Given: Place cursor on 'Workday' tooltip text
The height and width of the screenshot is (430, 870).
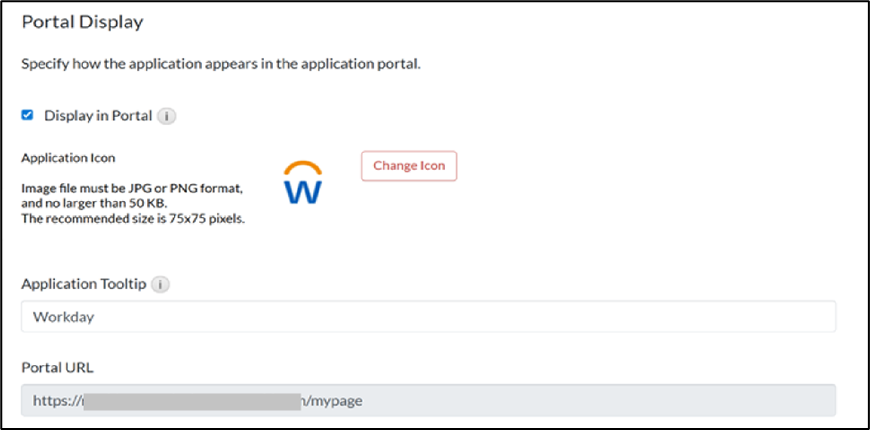Looking at the screenshot, I should tap(60, 317).
